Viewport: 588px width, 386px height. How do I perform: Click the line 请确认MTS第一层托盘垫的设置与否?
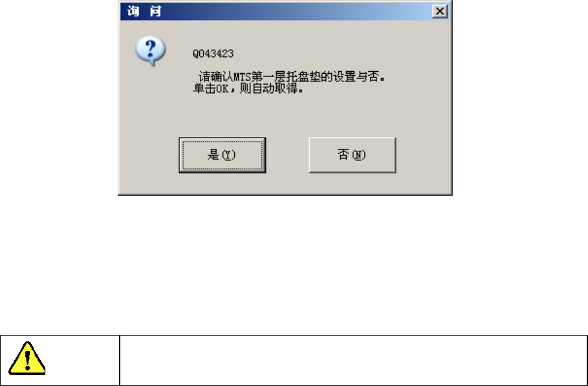click(292, 77)
